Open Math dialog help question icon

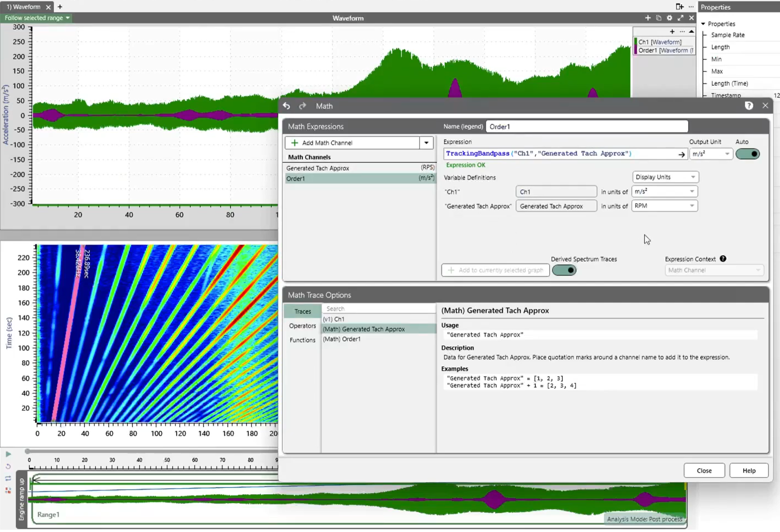[x=749, y=106]
